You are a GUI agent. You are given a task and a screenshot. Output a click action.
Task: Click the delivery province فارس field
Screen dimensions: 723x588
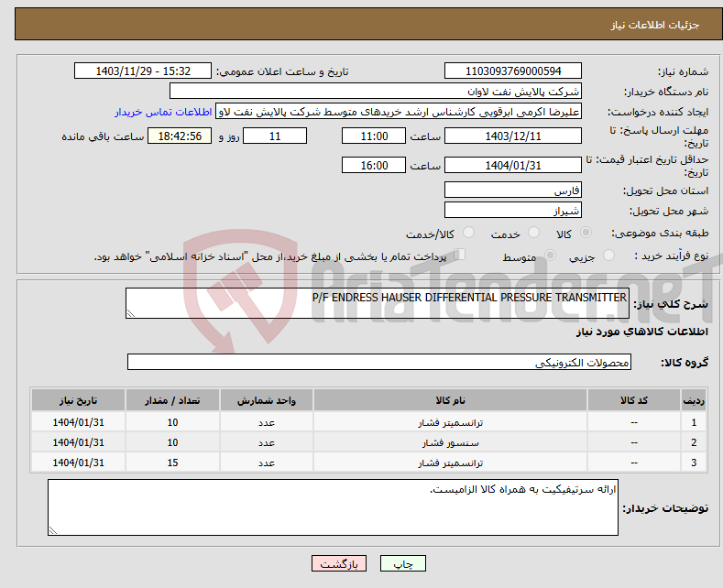pos(513,190)
